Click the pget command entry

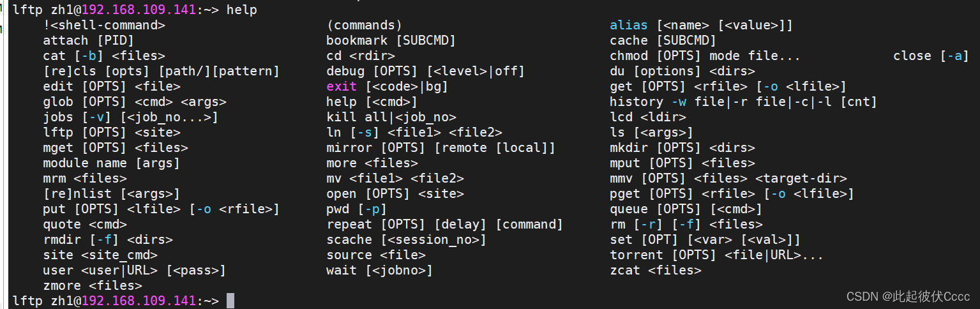click(x=625, y=193)
